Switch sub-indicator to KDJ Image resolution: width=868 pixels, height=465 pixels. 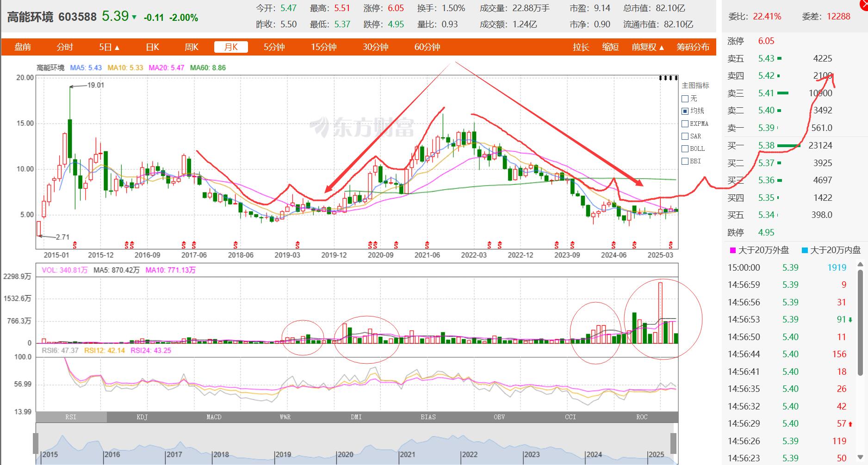(142, 417)
